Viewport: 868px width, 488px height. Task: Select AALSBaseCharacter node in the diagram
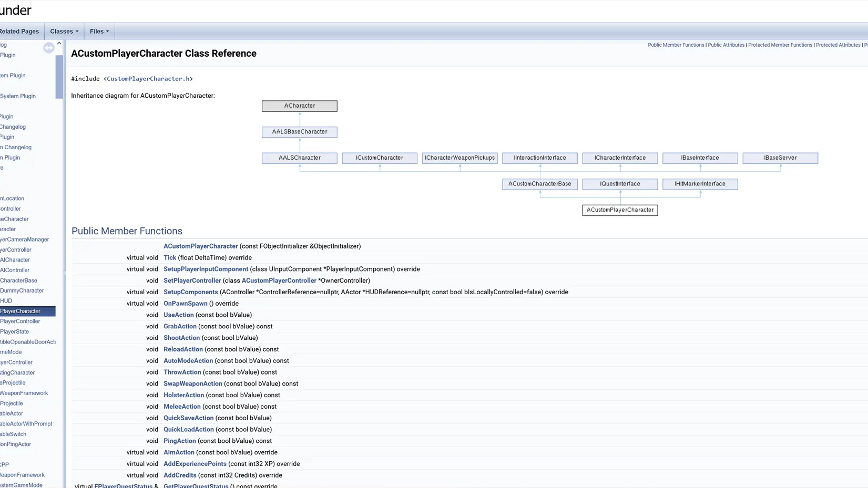coord(300,132)
